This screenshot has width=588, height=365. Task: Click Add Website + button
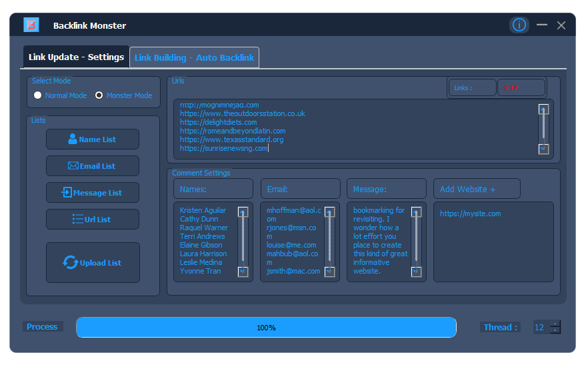(477, 189)
